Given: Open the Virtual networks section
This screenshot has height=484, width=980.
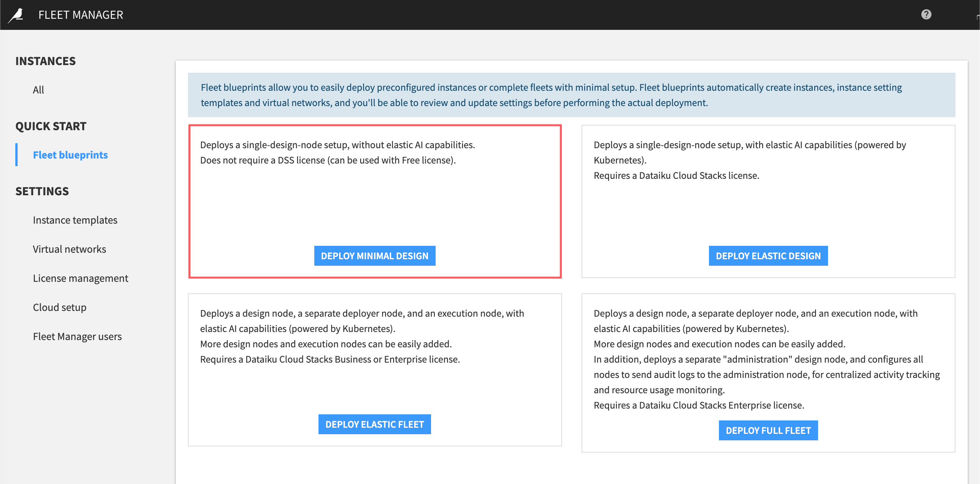Looking at the screenshot, I should [69, 249].
